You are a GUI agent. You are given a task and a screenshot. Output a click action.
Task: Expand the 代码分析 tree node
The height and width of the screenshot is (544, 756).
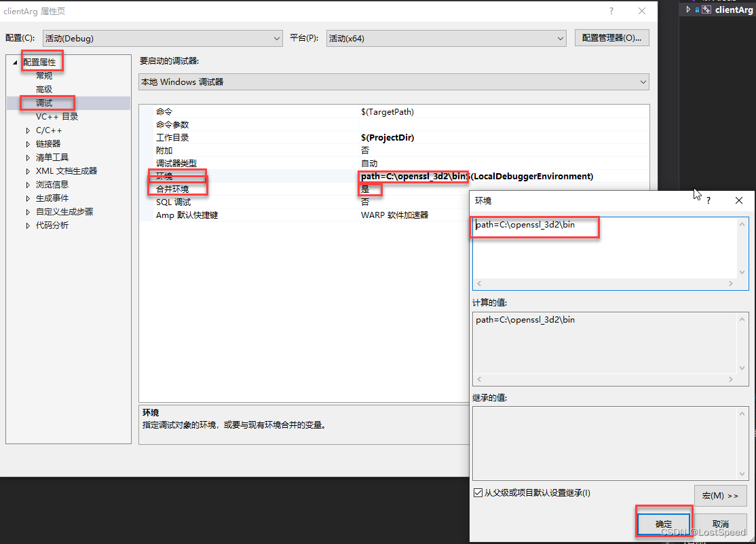point(28,225)
